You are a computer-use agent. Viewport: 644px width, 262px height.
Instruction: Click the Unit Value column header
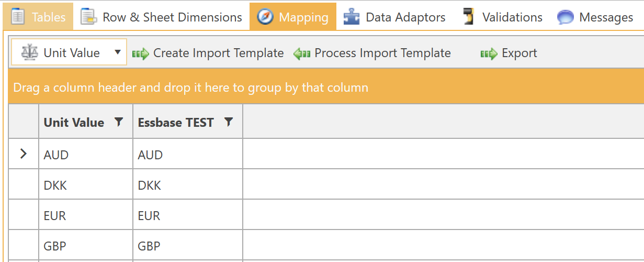coord(74,123)
